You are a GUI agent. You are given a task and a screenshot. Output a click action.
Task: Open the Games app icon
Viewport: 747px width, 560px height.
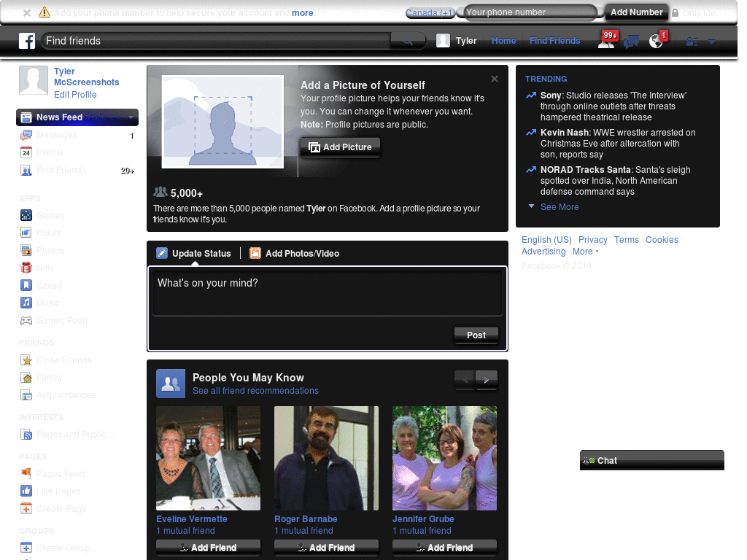point(26,215)
